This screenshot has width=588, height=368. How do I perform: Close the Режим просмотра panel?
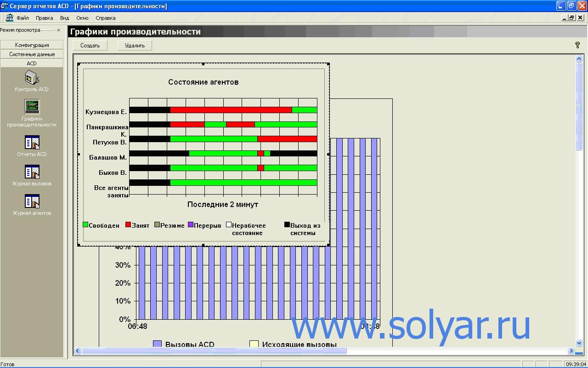point(58,30)
